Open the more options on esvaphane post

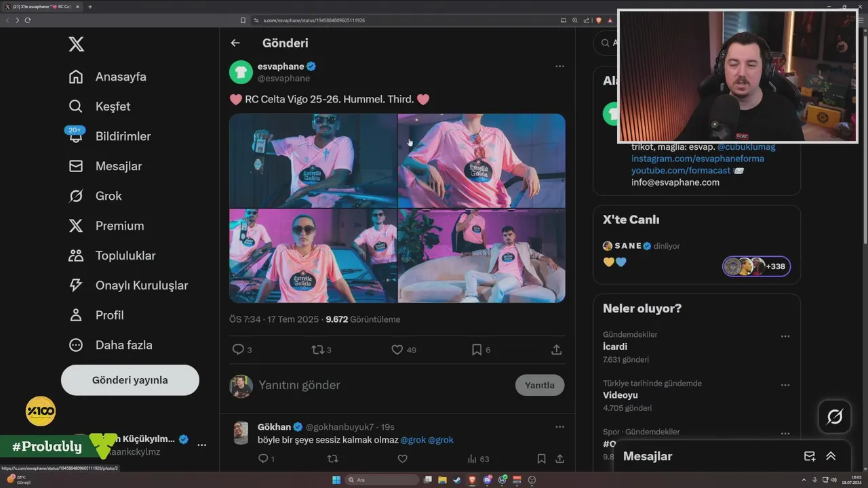(x=559, y=66)
